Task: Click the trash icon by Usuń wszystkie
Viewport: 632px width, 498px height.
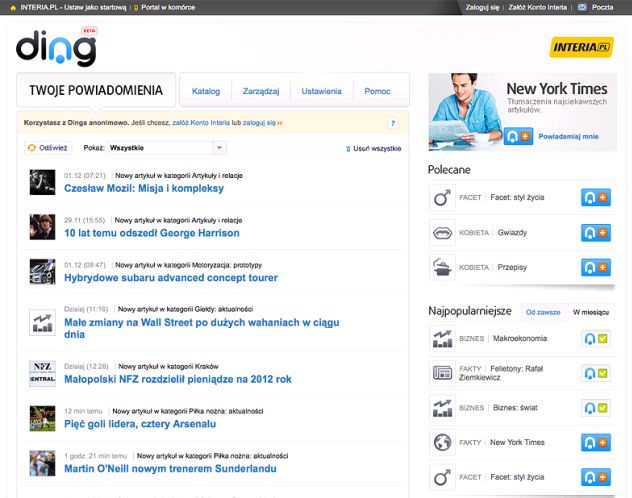Action: tap(348, 149)
